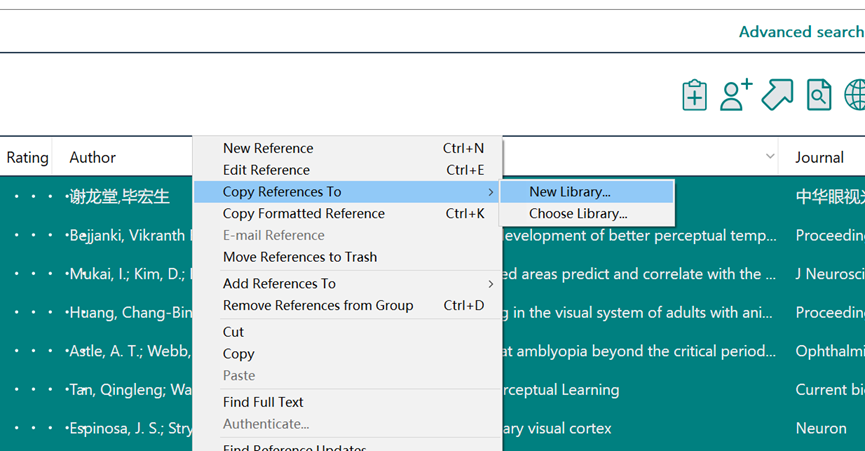865x451 pixels.
Task: Select reference by Mukai, I.; Kim, D.
Action: click(129, 274)
